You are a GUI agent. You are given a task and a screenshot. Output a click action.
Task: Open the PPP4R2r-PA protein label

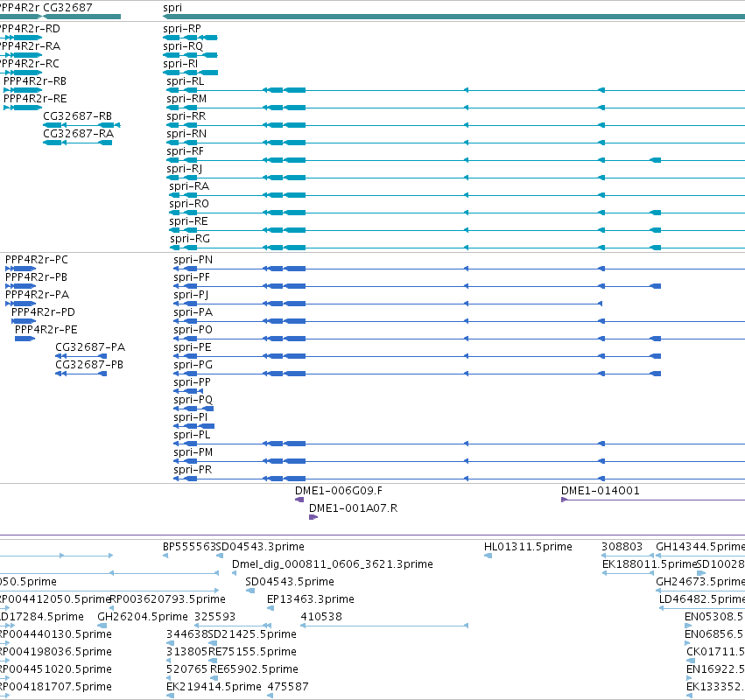pos(37,295)
